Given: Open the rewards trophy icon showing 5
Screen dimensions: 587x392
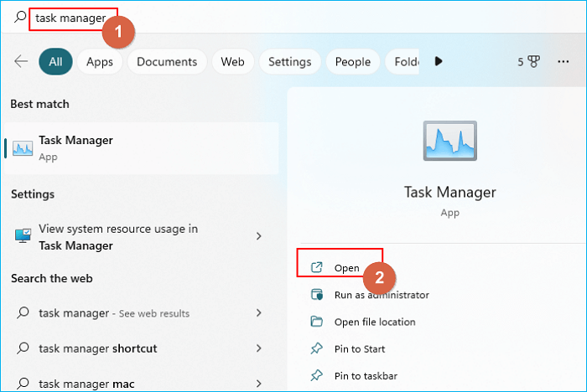Looking at the screenshot, I should [528, 62].
